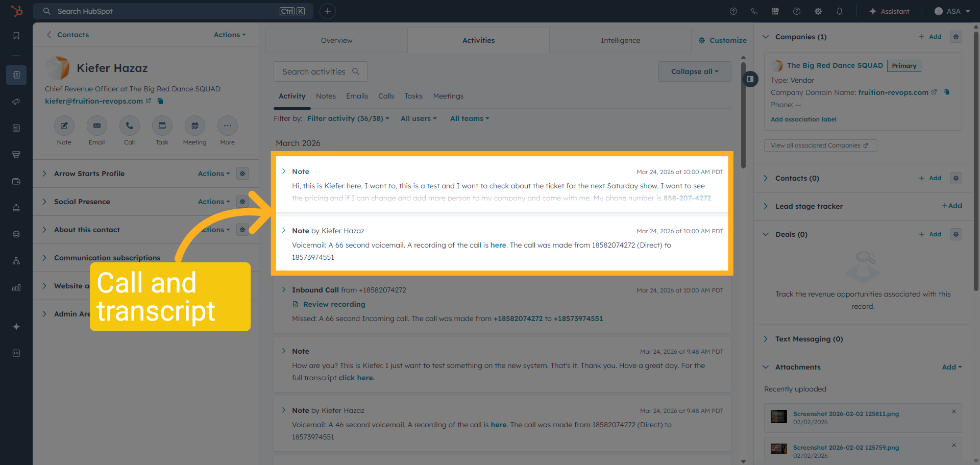The height and width of the screenshot is (465, 980).
Task: Expand Arrow Starts Profile section
Action: point(44,174)
